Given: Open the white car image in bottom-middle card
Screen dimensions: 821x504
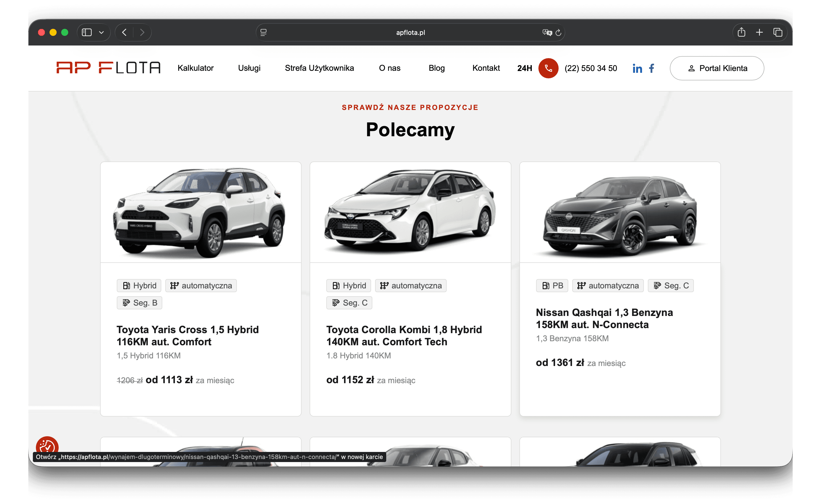Looking at the screenshot, I should [x=410, y=452].
